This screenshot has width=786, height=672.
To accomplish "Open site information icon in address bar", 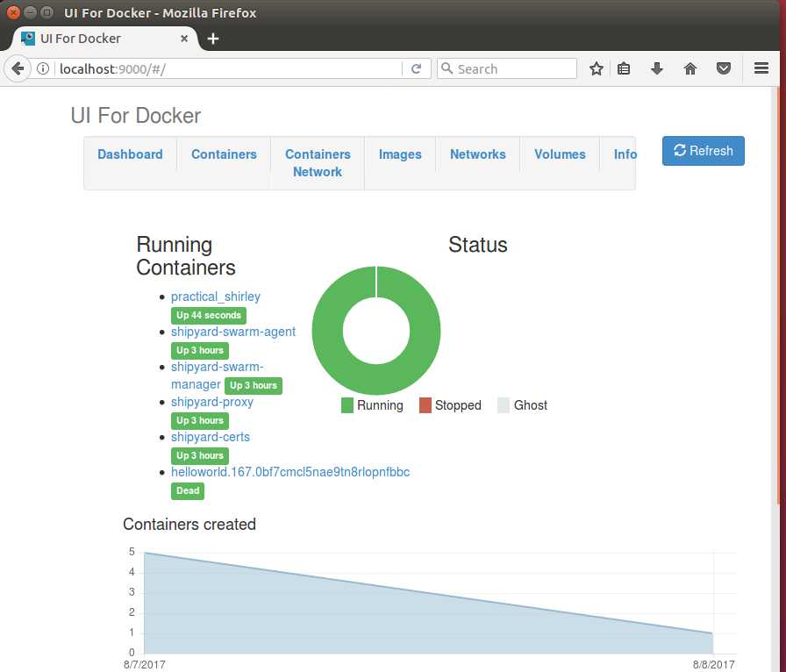I will (43, 68).
